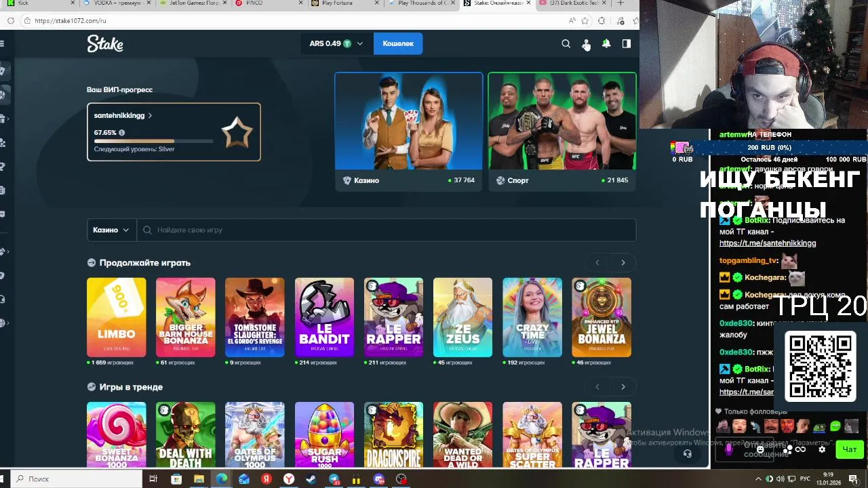Expand the ARS 0.49 balance dropdown
Viewport: 868px width, 488px height.
click(336, 43)
